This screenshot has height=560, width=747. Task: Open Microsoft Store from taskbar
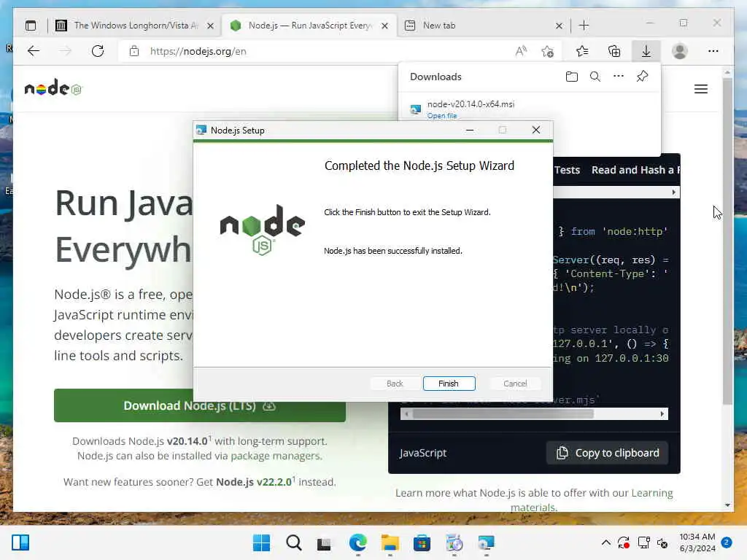422,542
